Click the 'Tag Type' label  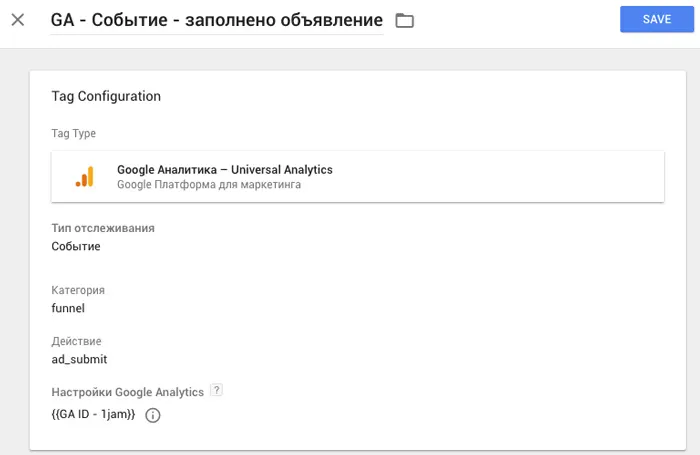[x=74, y=134]
